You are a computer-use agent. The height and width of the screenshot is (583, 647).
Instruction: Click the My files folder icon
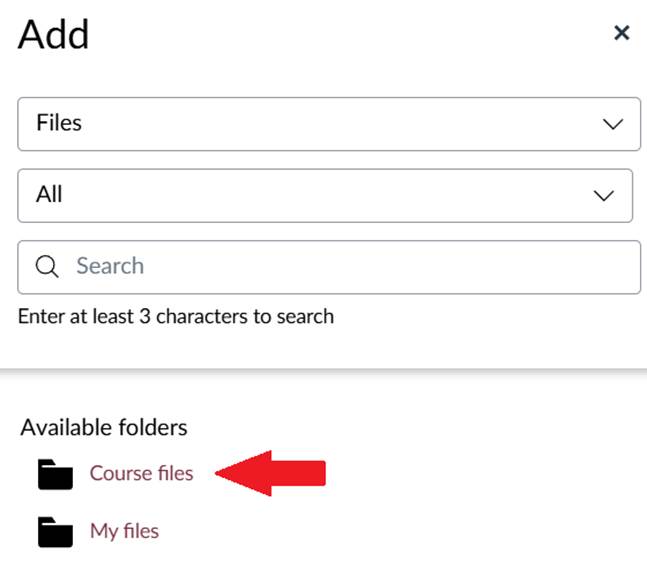coord(56,532)
